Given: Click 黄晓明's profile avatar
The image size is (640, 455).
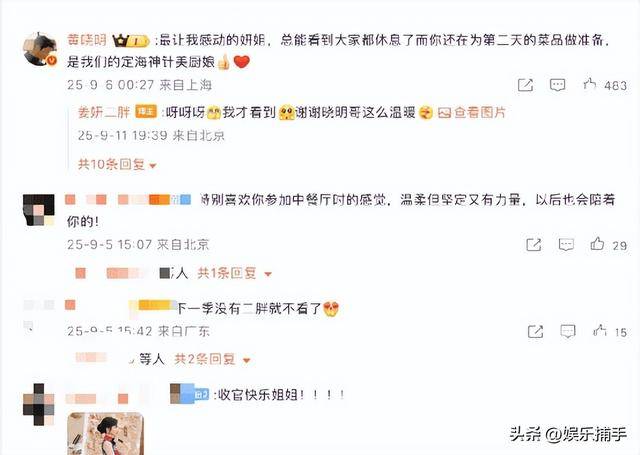Looking at the screenshot, I should tap(40, 50).
